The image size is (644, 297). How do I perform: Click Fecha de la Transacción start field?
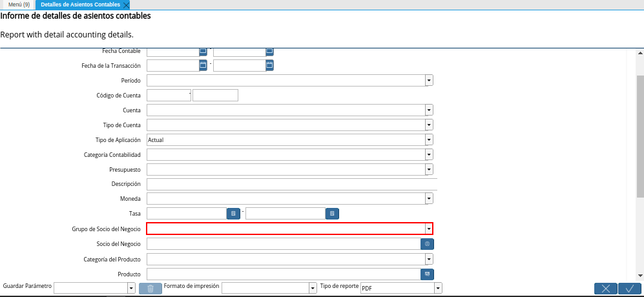point(173,65)
